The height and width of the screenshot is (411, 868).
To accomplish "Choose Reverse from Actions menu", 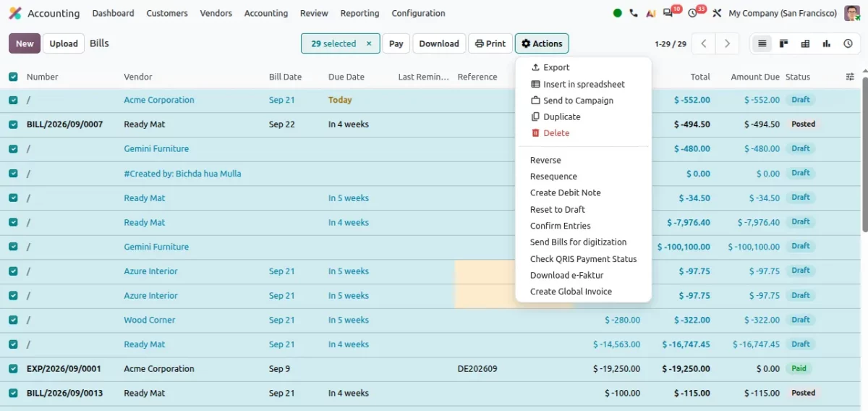I will tap(584, 160).
